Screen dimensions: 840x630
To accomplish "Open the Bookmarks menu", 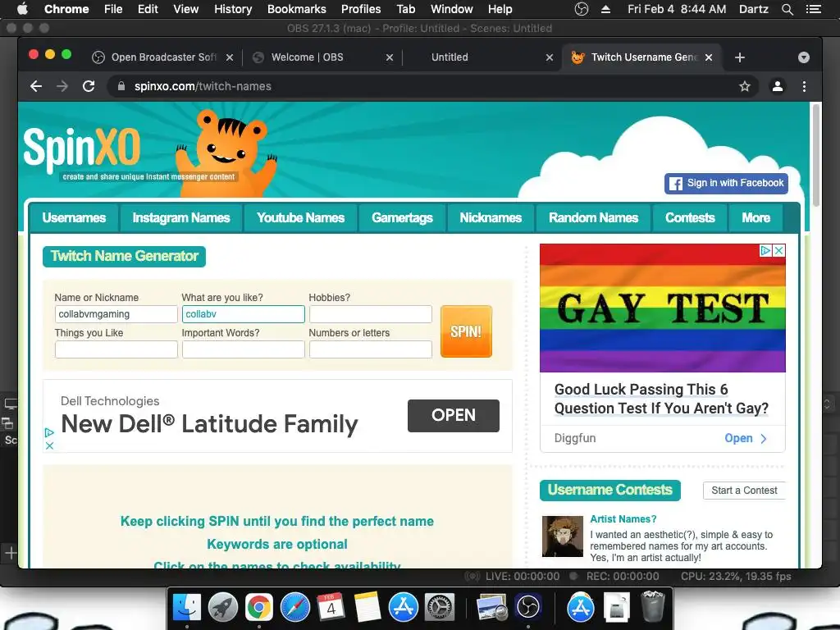I will point(296,9).
